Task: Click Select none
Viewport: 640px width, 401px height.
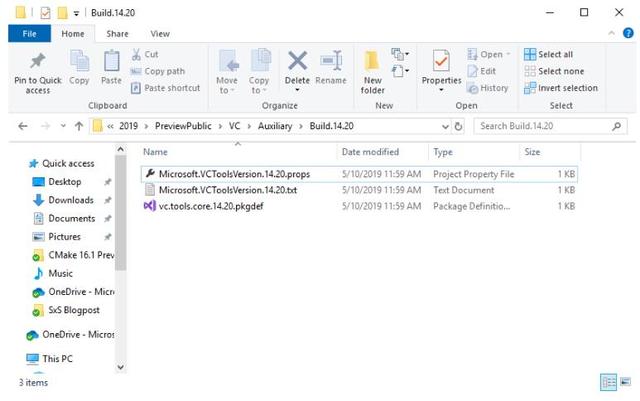Action: click(554, 71)
